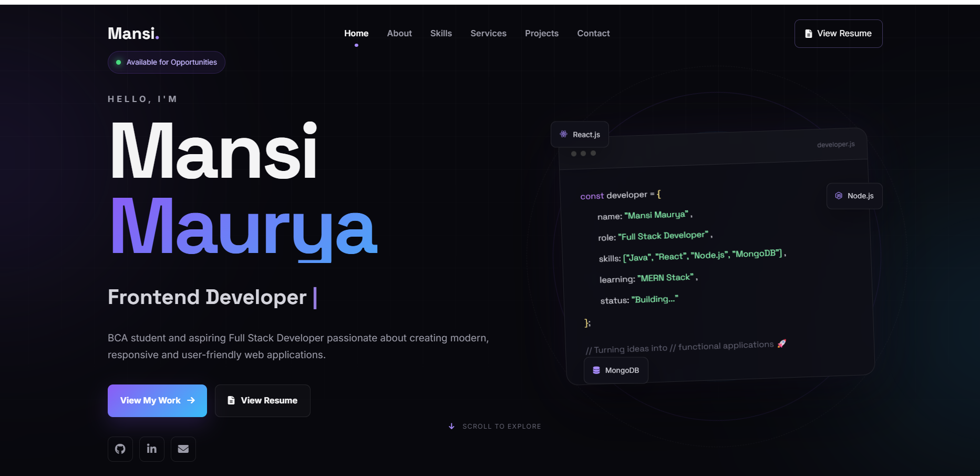The image size is (980, 476).
Task: Open the Services nav link
Action: (x=488, y=33)
